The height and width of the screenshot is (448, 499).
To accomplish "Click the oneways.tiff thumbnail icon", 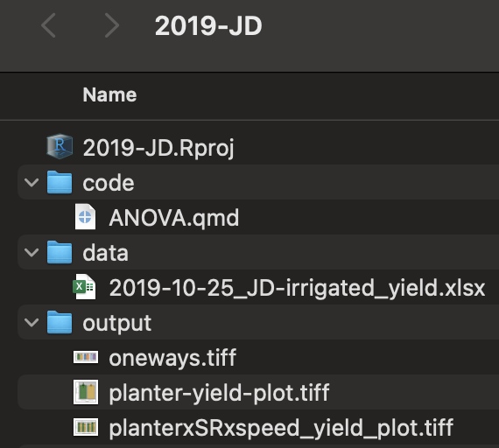I will [86, 357].
